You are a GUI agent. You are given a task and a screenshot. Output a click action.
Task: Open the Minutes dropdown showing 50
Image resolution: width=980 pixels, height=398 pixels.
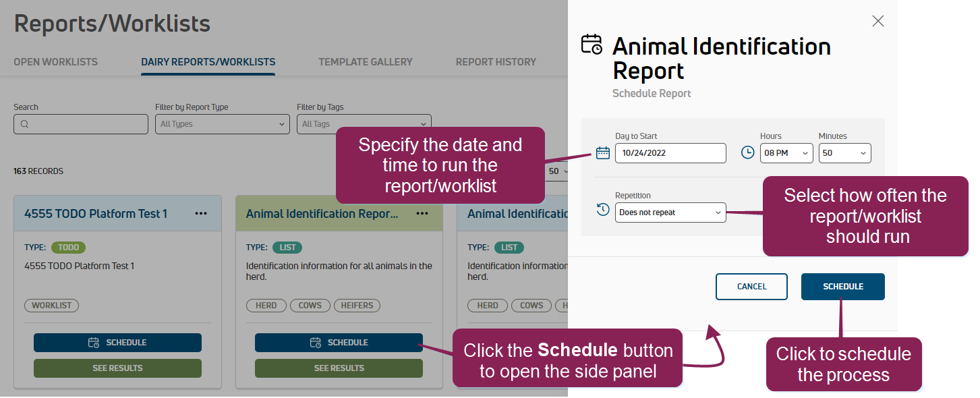[x=844, y=153]
